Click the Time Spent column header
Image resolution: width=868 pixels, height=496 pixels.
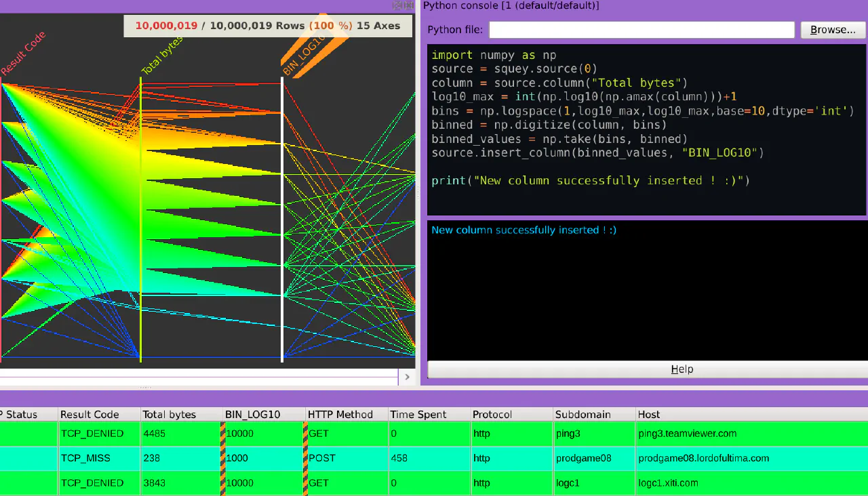(430, 415)
